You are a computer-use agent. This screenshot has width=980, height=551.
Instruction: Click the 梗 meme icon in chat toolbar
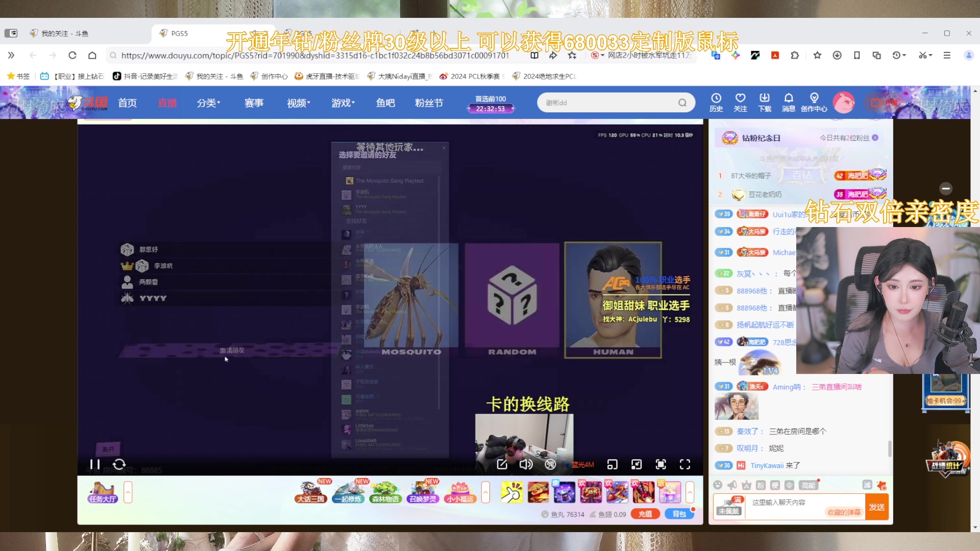[775, 485]
